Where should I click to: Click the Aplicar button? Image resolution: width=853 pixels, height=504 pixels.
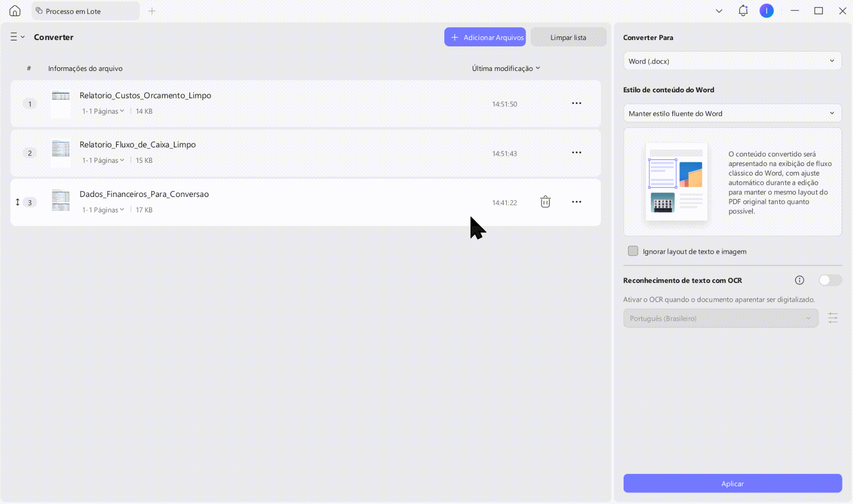(732, 484)
